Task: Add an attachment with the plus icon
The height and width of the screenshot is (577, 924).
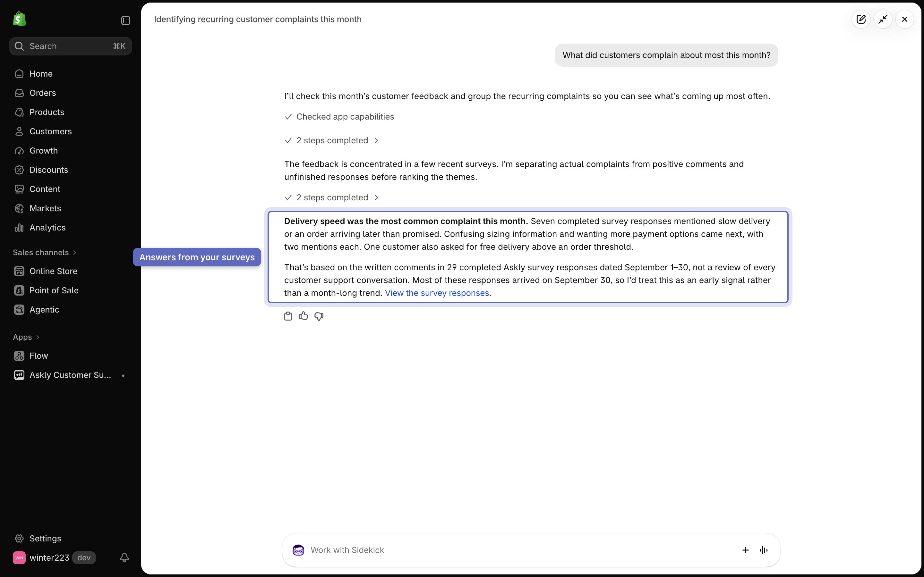Action: click(x=745, y=550)
